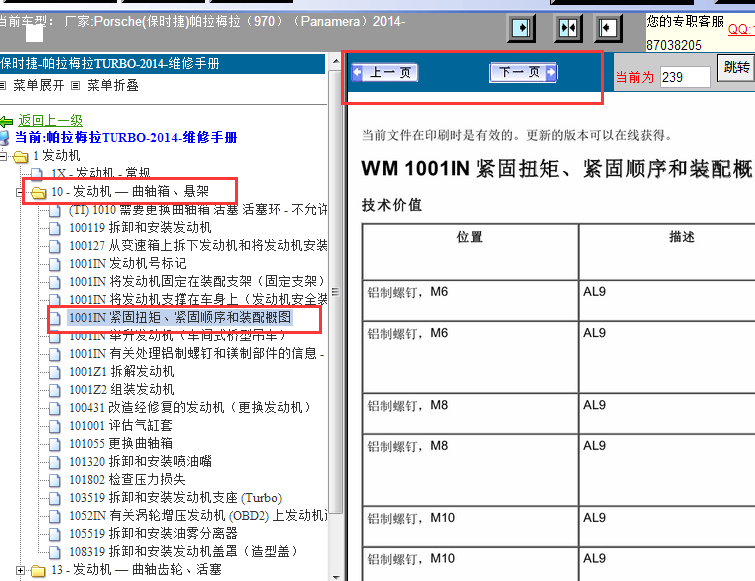Image resolution: width=755 pixels, height=581 pixels.
Task: Expand the 13 - 发动机 曲轴齿轮 node
Action: [20, 570]
